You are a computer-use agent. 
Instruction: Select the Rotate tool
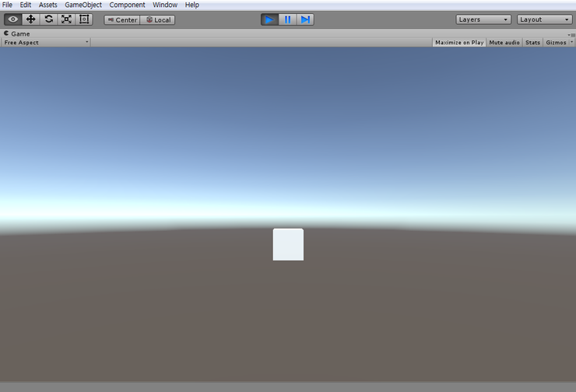(48, 19)
